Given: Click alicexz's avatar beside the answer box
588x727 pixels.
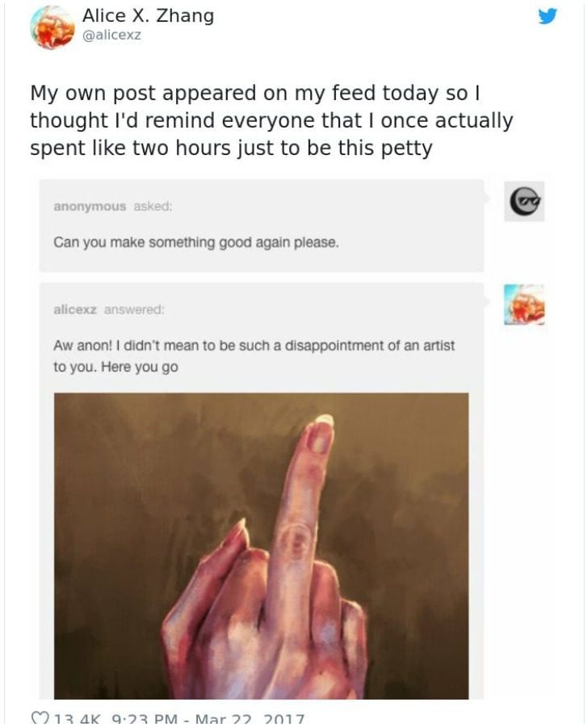Looking at the screenshot, I should coord(524,305).
